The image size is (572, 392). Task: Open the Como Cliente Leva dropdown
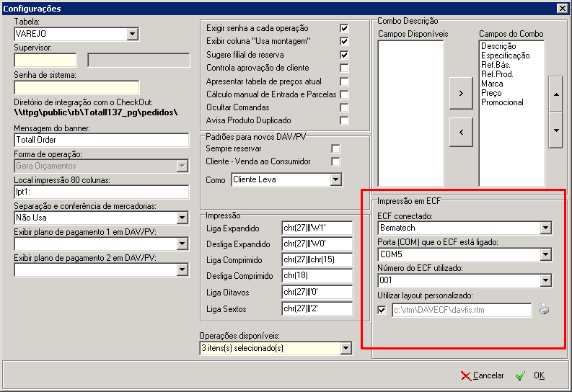(335, 179)
